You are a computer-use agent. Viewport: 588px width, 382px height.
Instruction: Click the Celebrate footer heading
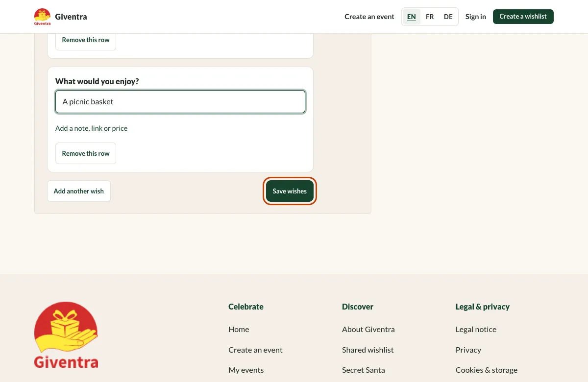(x=246, y=307)
